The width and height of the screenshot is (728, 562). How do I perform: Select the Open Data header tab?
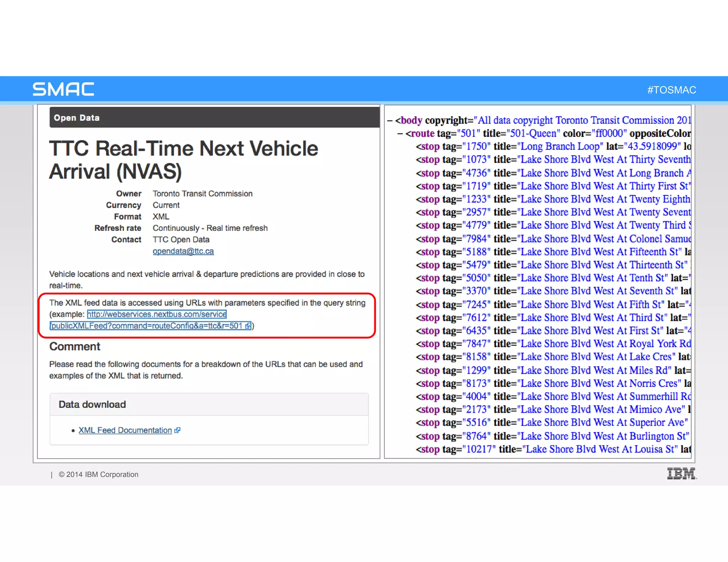pos(76,118)
